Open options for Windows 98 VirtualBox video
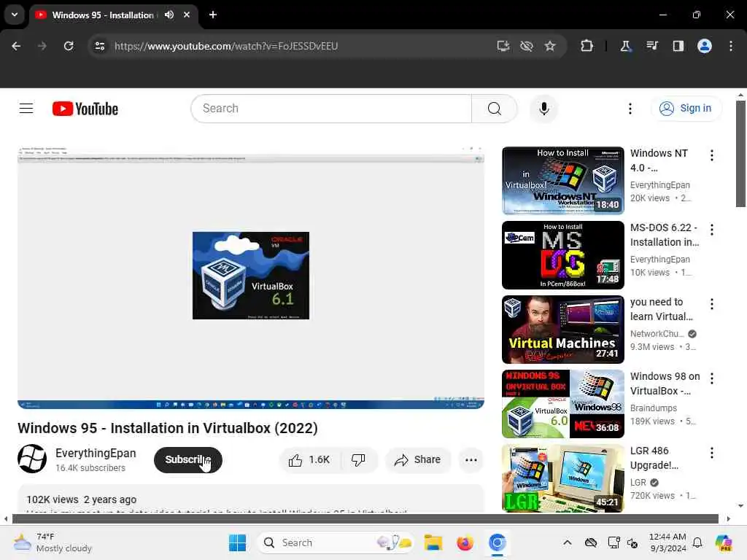This screenshot has height=560, width=747. click(x=712, y=378)
